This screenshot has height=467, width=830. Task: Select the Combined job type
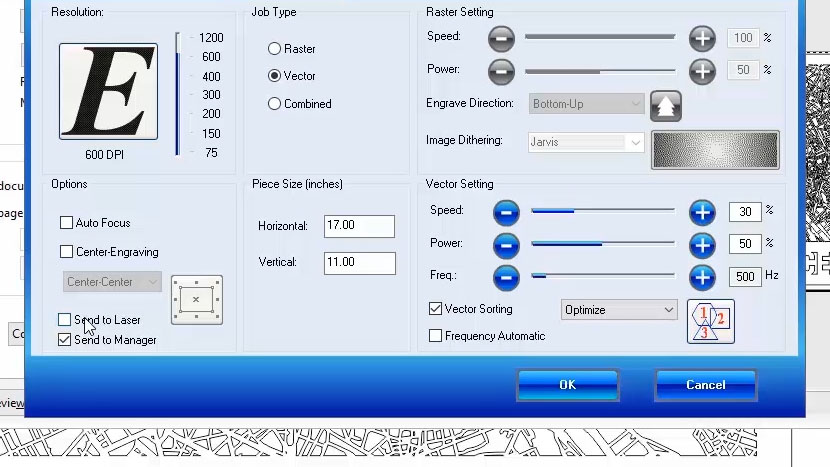(x=275, y=104)
